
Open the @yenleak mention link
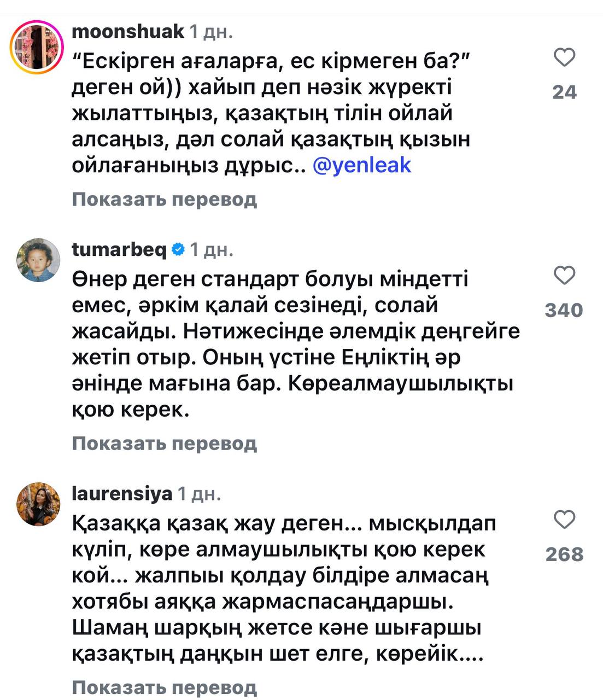362,165
